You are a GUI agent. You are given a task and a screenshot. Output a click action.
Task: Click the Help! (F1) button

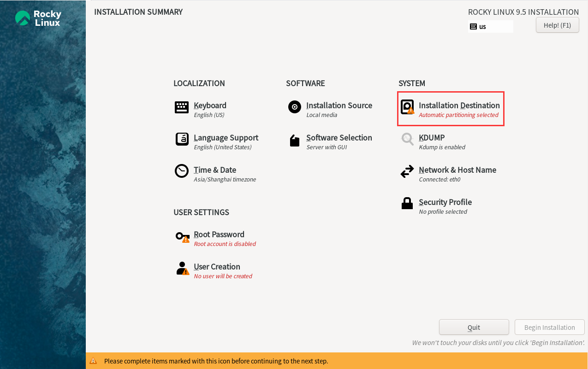[557, 25]
